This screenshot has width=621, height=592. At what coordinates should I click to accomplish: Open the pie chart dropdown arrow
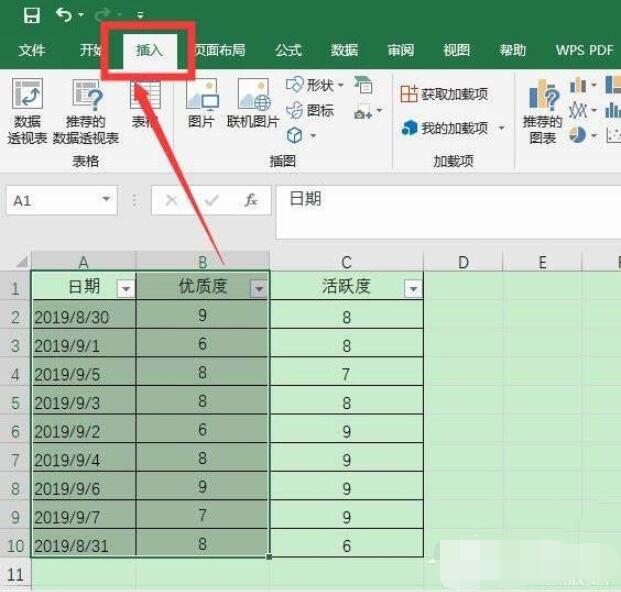click(x=594, y=135)
